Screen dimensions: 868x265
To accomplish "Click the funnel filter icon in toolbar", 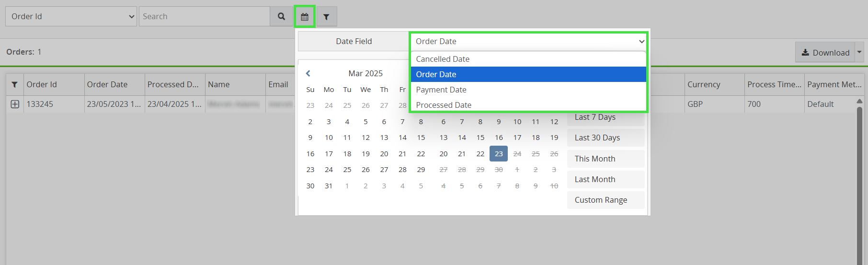I will pyautogui.click(x=326, y=17).
